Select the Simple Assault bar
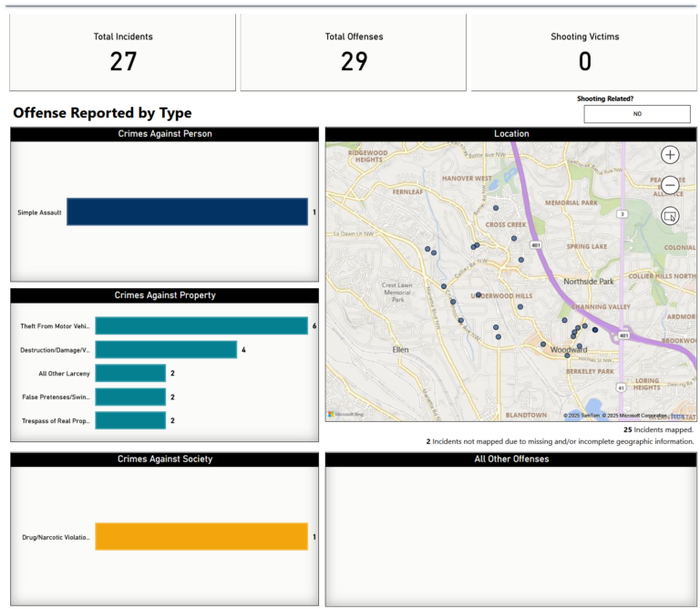 tap(187, 212)
